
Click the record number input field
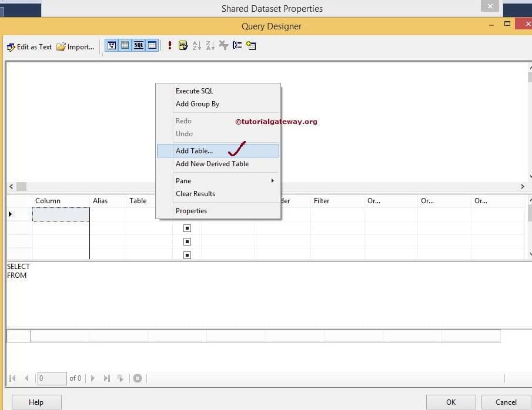point(52,378)
